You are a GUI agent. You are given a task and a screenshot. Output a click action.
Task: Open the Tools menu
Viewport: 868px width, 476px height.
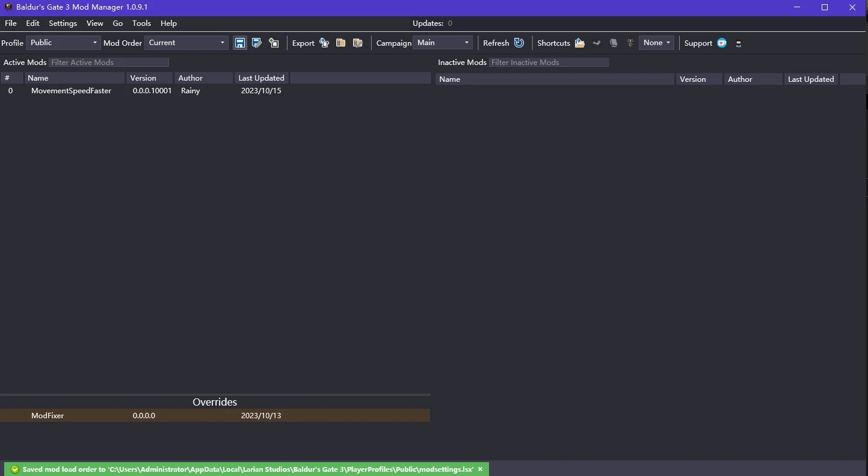point(141,23)
